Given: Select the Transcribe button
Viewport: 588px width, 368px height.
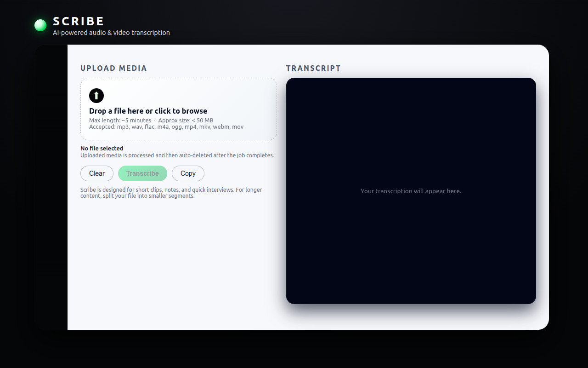Looking at the screenshot, I should (142, 173).
